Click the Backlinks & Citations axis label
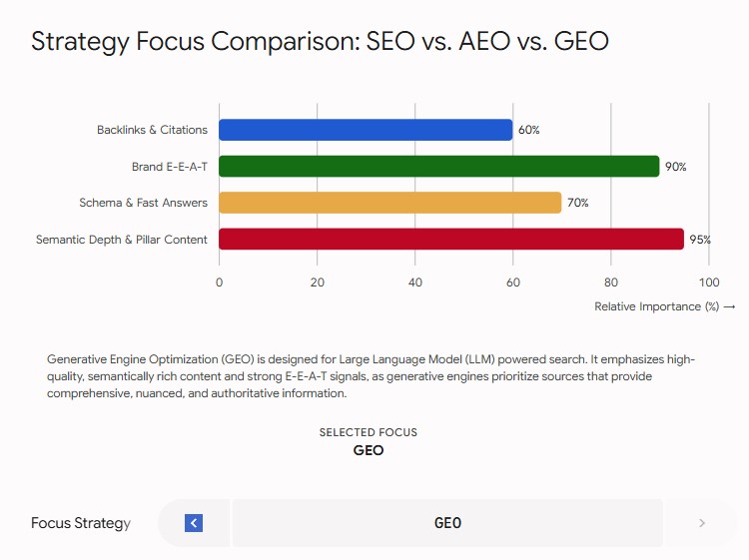 152,130
